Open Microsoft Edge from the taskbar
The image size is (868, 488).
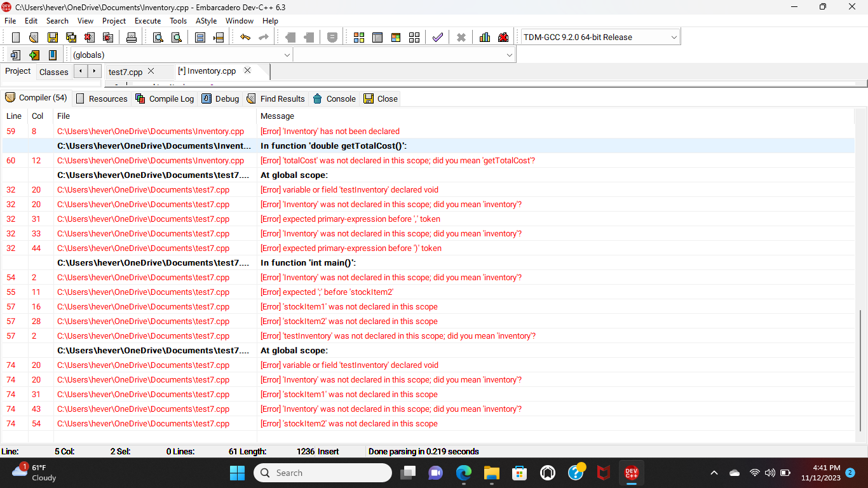coord(463,473)
